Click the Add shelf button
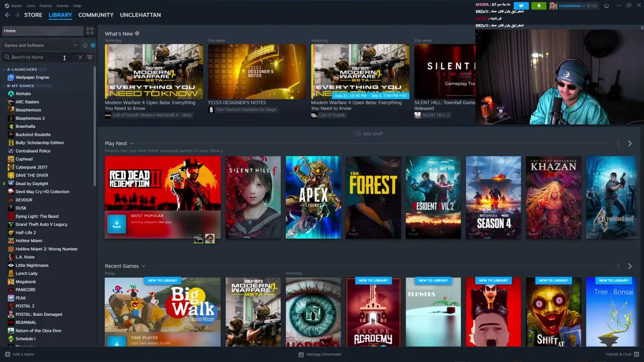 click(x=369, y=134)
